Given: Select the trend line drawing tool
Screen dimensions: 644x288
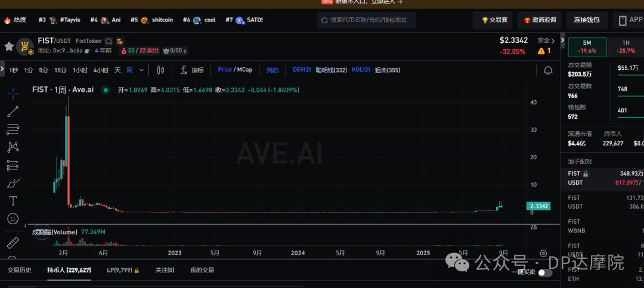Looking at the screenshot, I should coord(13,111).
